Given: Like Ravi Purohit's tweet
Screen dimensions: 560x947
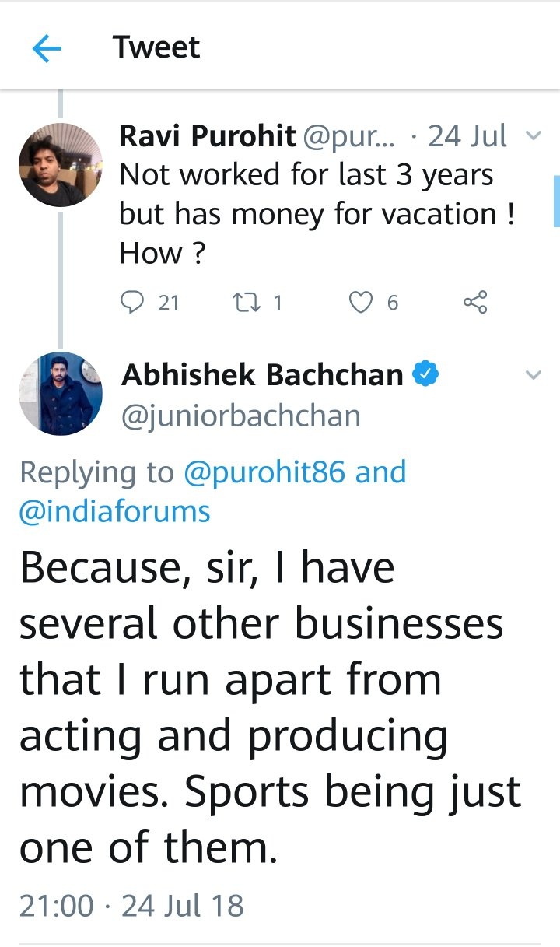Looking at the screenshot, I should click(360, 302).
